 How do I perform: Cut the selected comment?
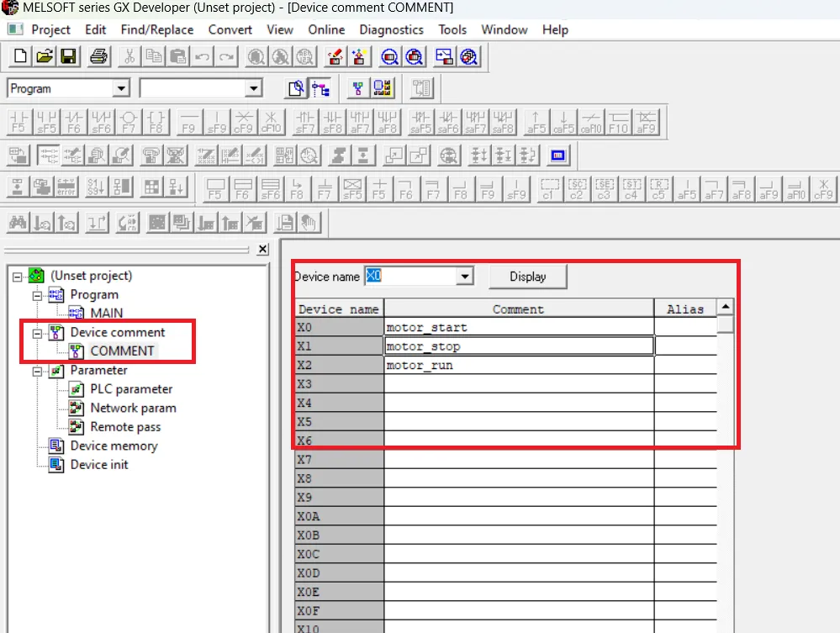click(x=130, y=56)
